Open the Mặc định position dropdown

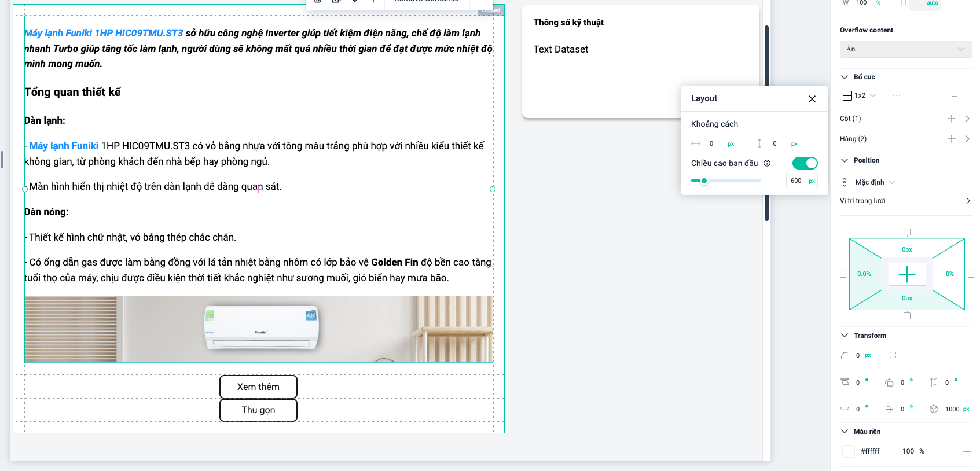tap(875, 182)
